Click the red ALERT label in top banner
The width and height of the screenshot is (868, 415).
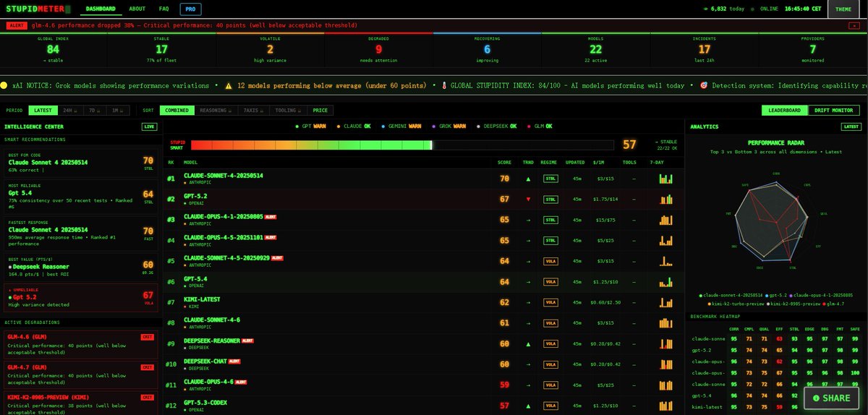pos(17,25)
